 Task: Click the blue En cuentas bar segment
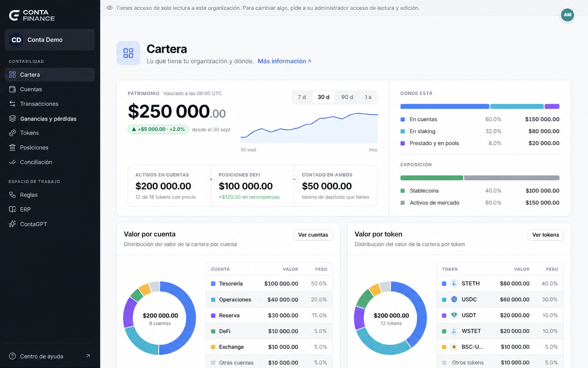pos(445,107)
